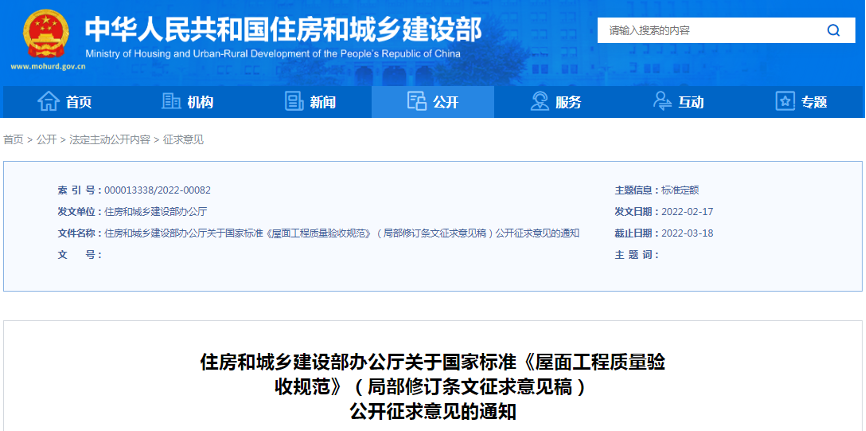Click the English ministry name subtitle
Image resolution: width=866 pixels, height=431 pixels.
pyautogui.click(x=273, y=54)
